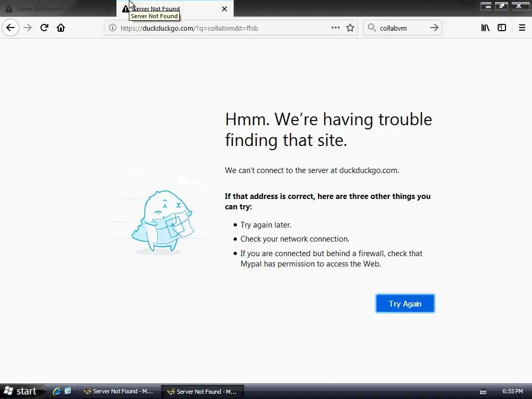Bookmark this page with the star
Image resolution: width=532 pixels, height=399 pixels.
tap(350, 28)
